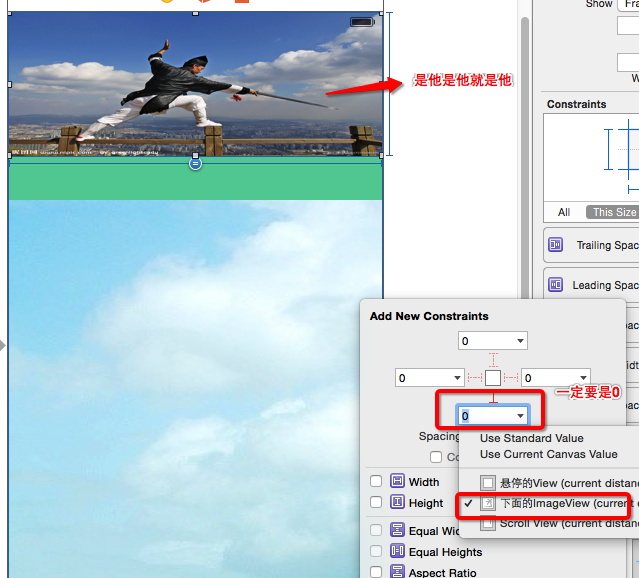Enable the Equal Heights checkbox
639x578 pixels.
[376, 551]
